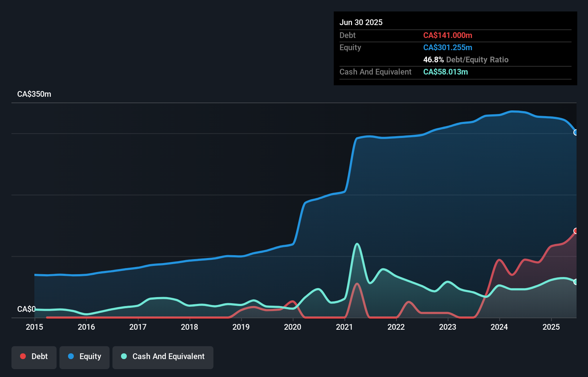Click the red dot icon in the Debt legend
The height and width of the screenshot is (377, 588).
[22, 356]
